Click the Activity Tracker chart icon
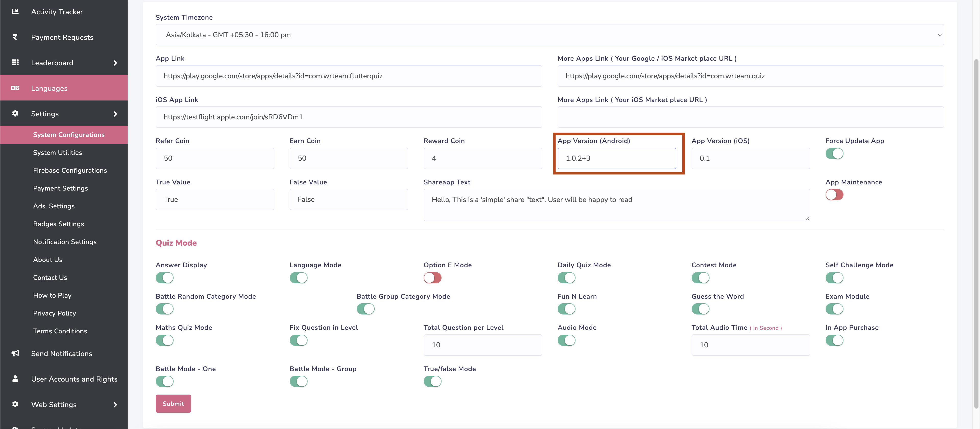Screen dimensions: 980x429 coord(15,11)
